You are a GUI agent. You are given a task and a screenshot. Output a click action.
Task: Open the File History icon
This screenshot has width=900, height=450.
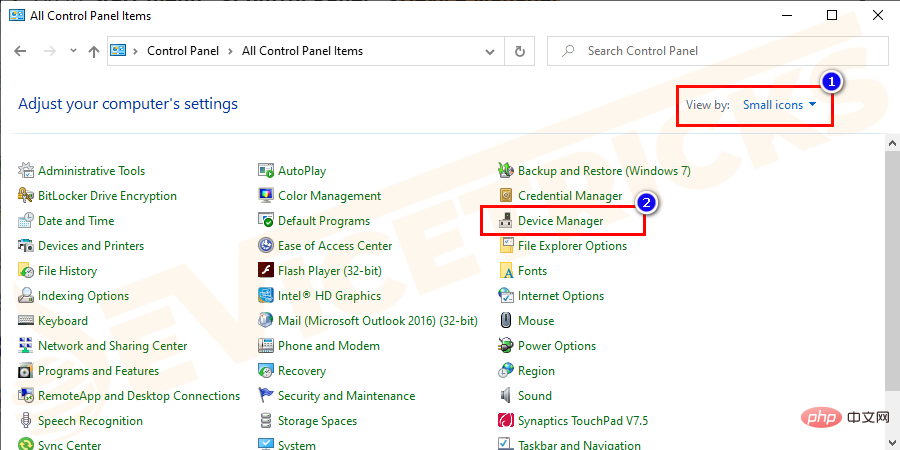point(26,270)
